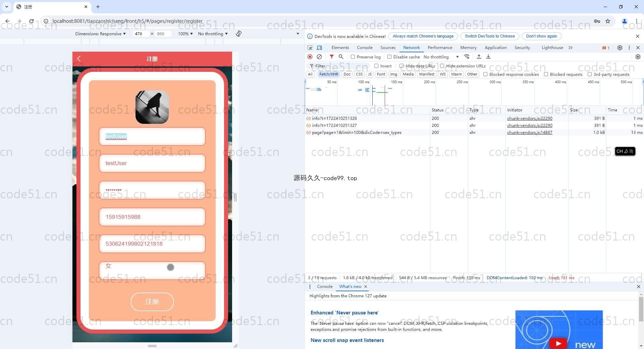Image resolution: width=644 pixels, height=349 pixels.
Task: Open New scroll snap event listeners link
Action: coord(347,340)
